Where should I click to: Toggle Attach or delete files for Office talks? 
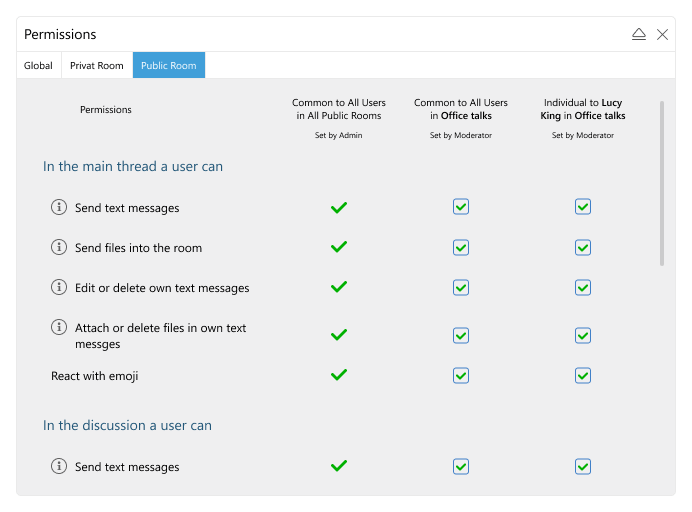tap(461, 335)
